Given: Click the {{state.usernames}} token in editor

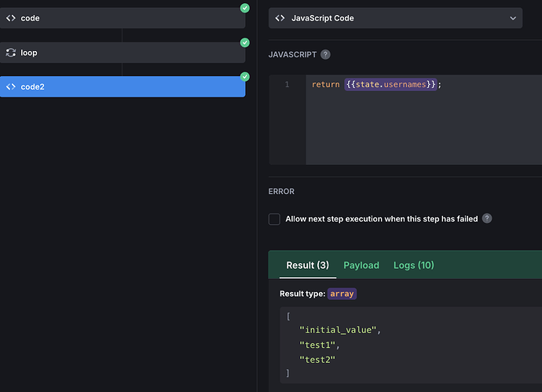Looking at the screenshot, I should (390, 84).
